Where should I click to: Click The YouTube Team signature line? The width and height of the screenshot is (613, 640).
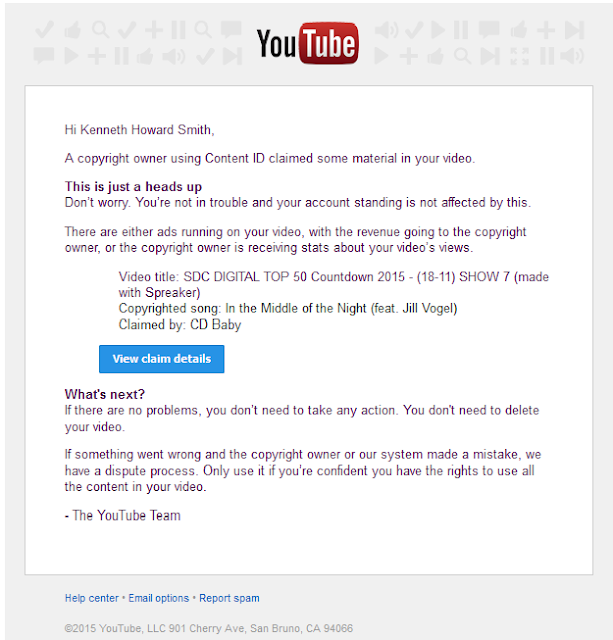coord(122,516)
